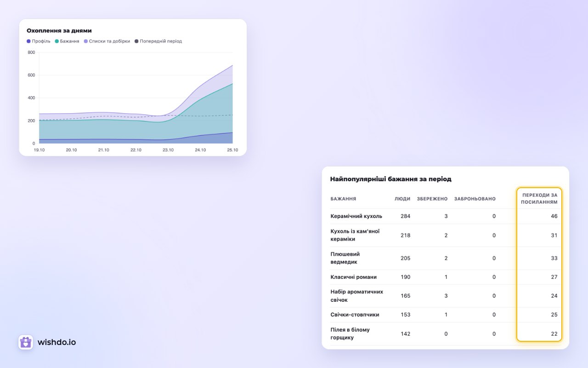Open the Плюшевий ведмедик wish

click(345, 258)
